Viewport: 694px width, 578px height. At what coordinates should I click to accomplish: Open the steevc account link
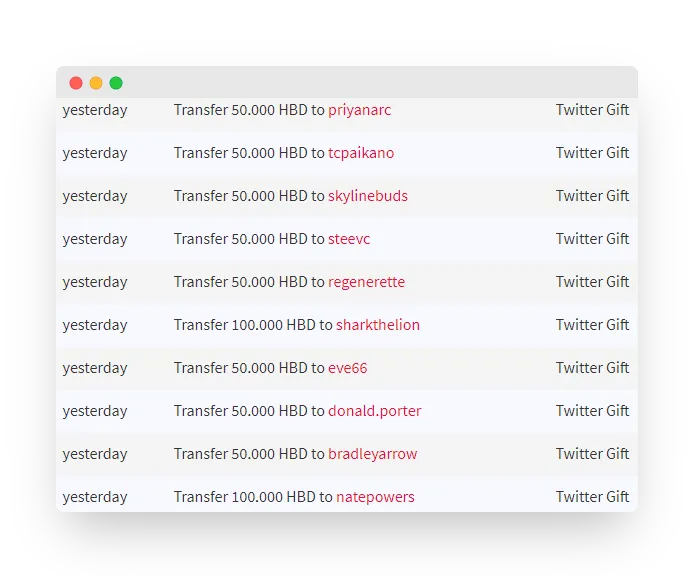(x=349, y=239)
